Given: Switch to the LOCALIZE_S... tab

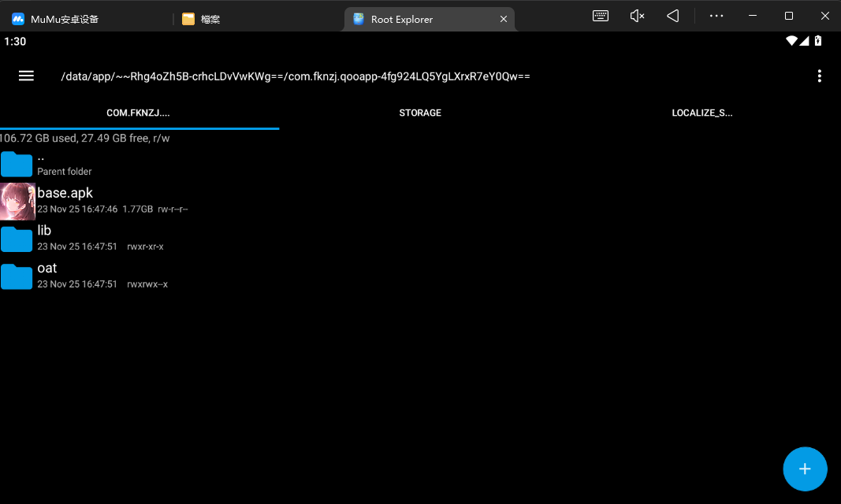Looking at the screenshot, I should pos(701,113).
